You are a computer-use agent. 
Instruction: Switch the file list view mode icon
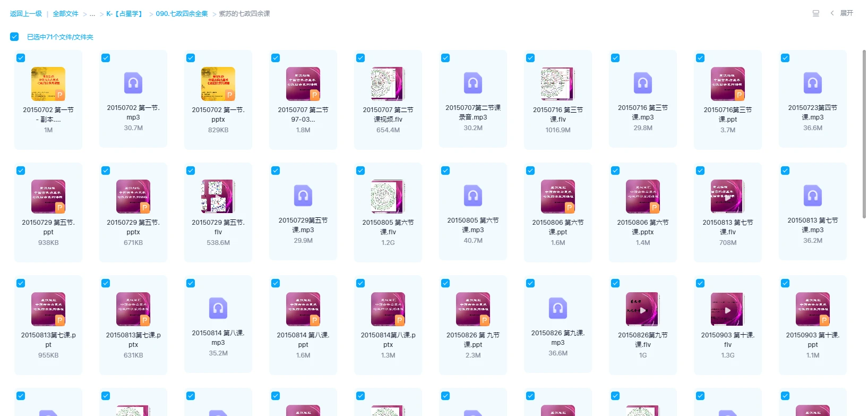point(816,13)
